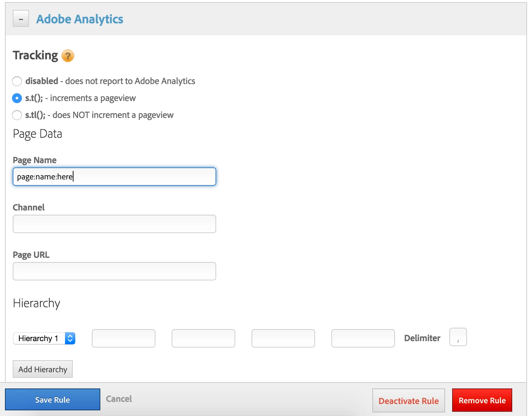This screenshot has width=532, height=416.
Task: Click the fourth hierarchy level input box
Action: click(363, 338)
